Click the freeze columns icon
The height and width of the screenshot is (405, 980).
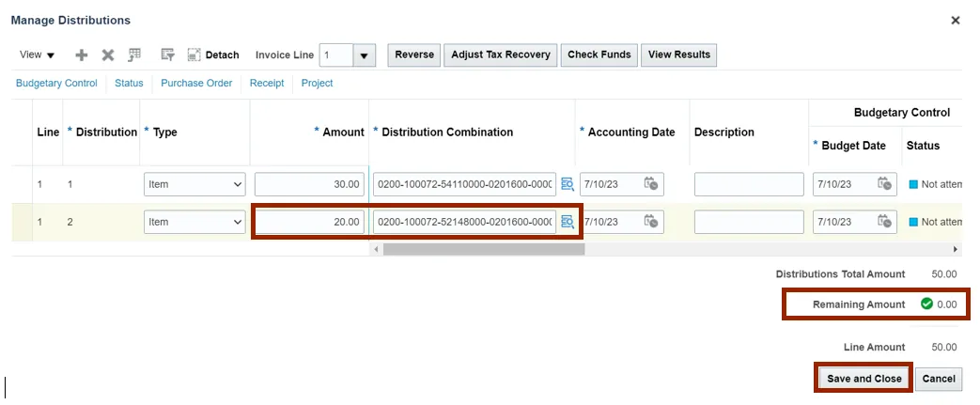(134, 55)
